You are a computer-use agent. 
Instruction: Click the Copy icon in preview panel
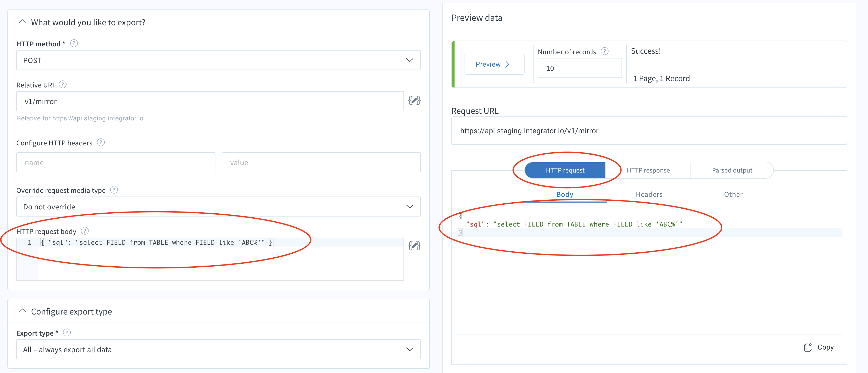click(x=808, y=347)
